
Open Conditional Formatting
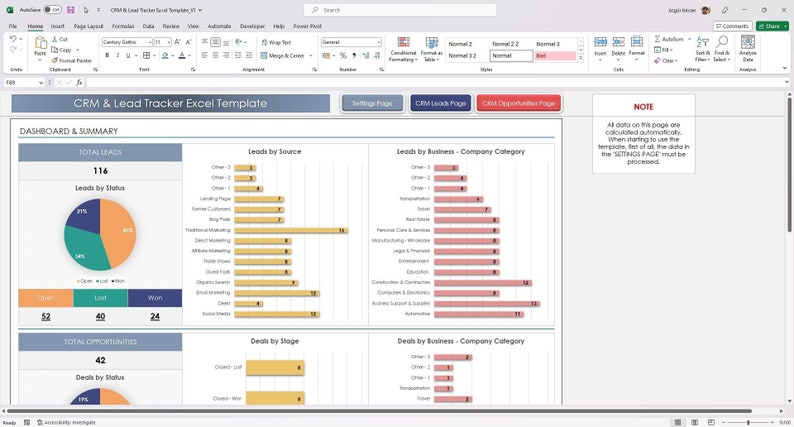403,49
